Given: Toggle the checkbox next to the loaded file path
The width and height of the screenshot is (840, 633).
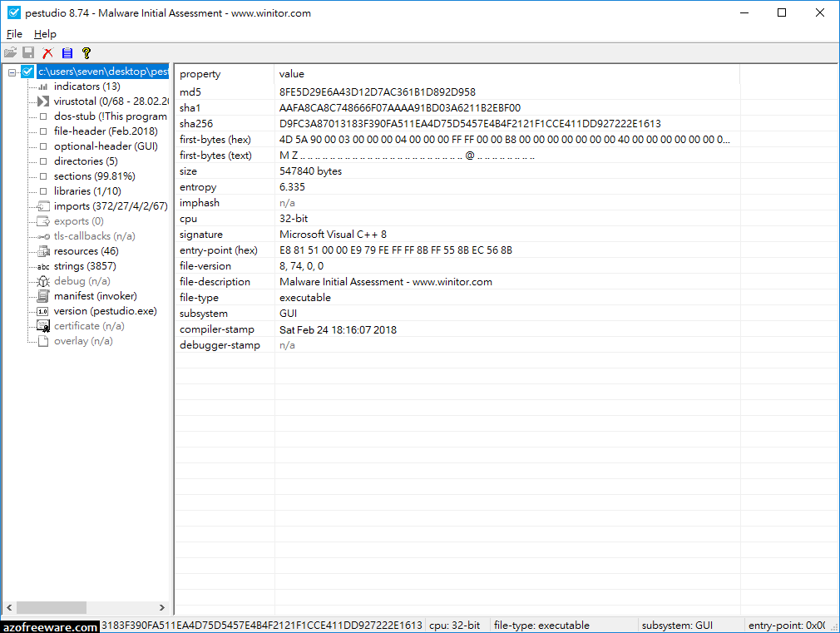Looking at the screenshot, I should click(x=27, y=72).
